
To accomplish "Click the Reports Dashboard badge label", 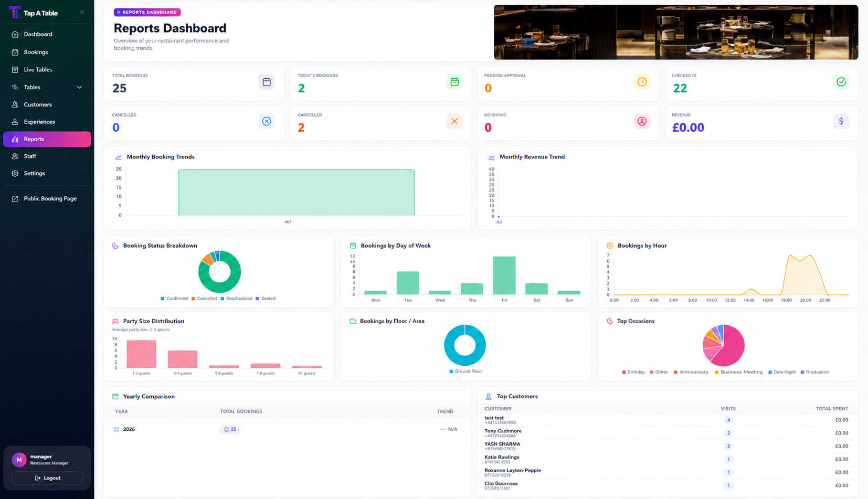I will pos(147,12).
